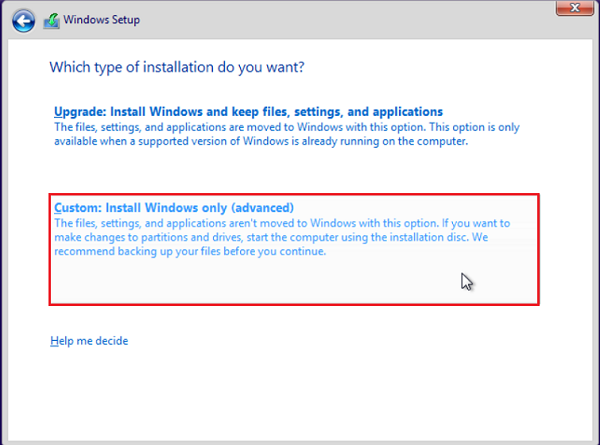Close the Windows Setup dialog
The image size is (600, 445).
(575, 8)
